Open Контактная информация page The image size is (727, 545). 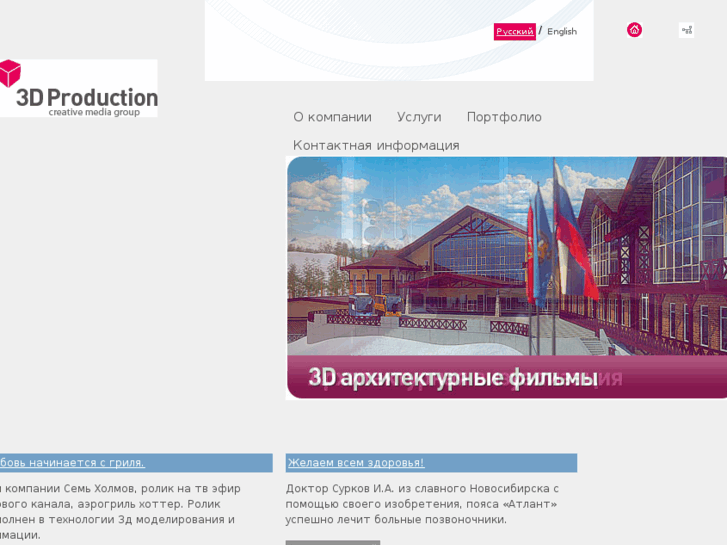coord(376,145)
